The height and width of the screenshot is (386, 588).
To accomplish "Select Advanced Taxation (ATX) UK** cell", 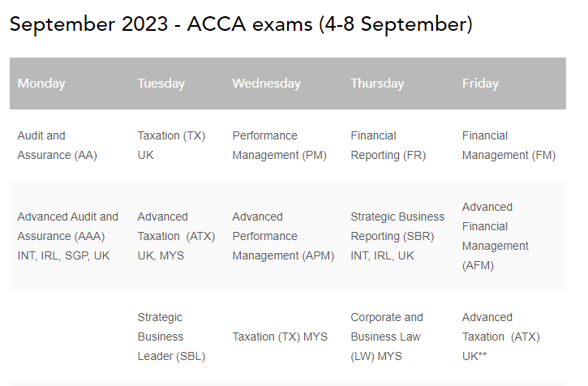I will (500, 337).
